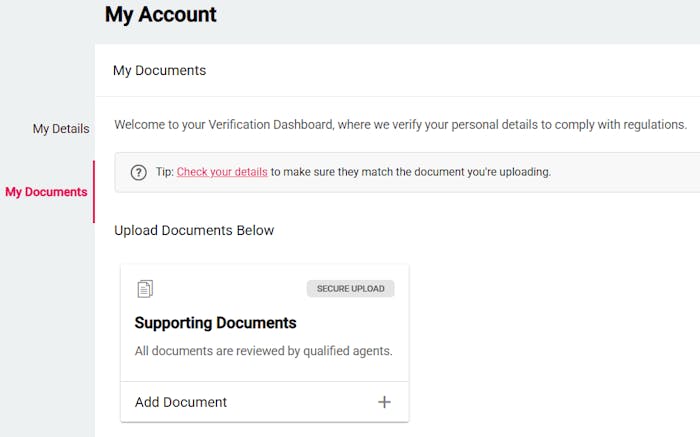
Task: Click the tip text about matching your document
Action: 410,172
